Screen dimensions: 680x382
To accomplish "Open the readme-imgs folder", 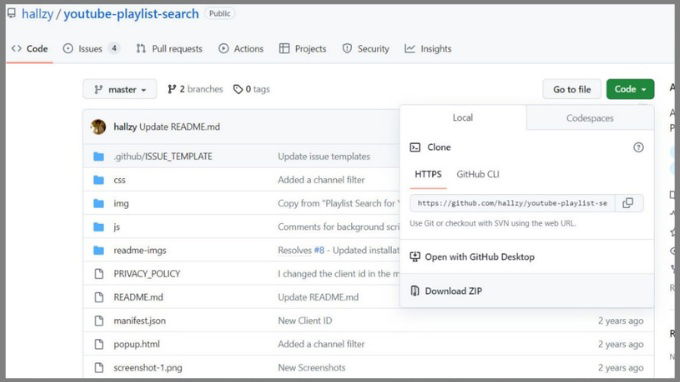I will coord(140,250).
